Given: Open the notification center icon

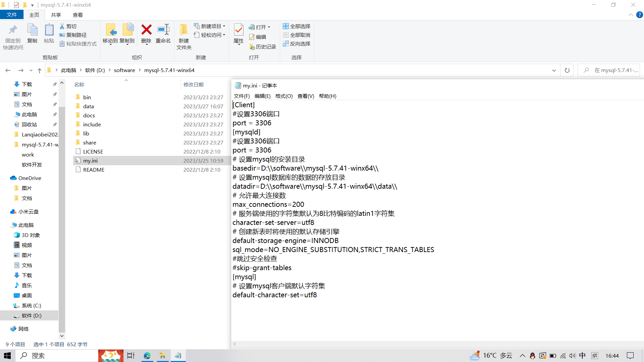Looking at the screenshot, I should [630, 356].
